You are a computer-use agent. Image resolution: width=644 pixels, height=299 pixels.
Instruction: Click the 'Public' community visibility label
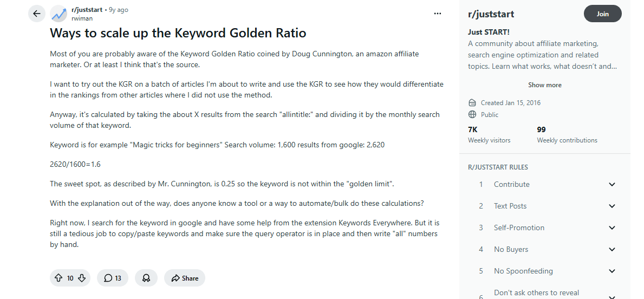[x=490, y=115]
